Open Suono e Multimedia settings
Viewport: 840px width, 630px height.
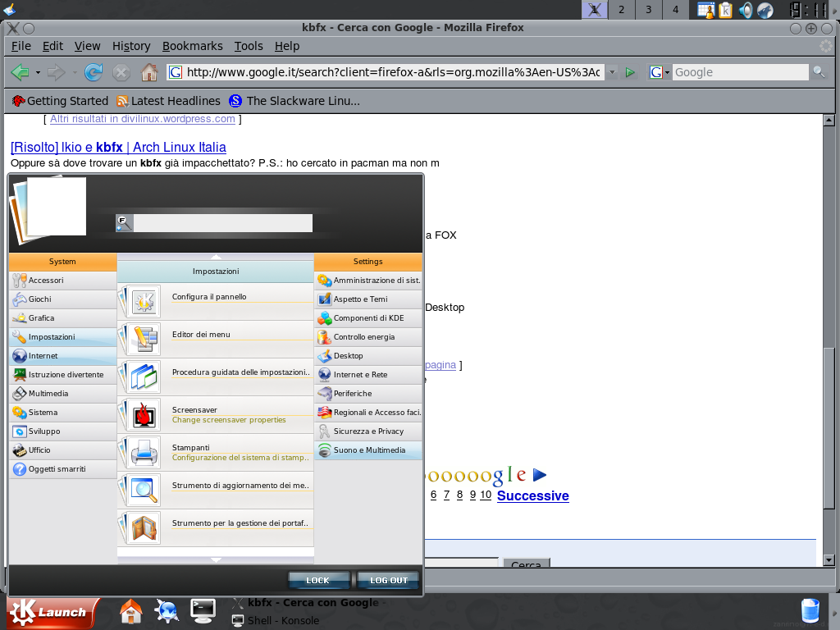click(368, 450)
